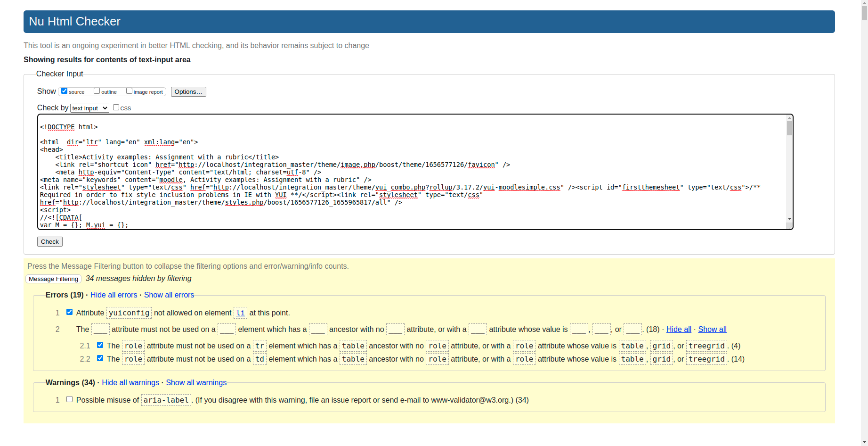Click the Checker Input legend
Image resolution: width=868 pixels, height=446 pixels.
[59, 74]
